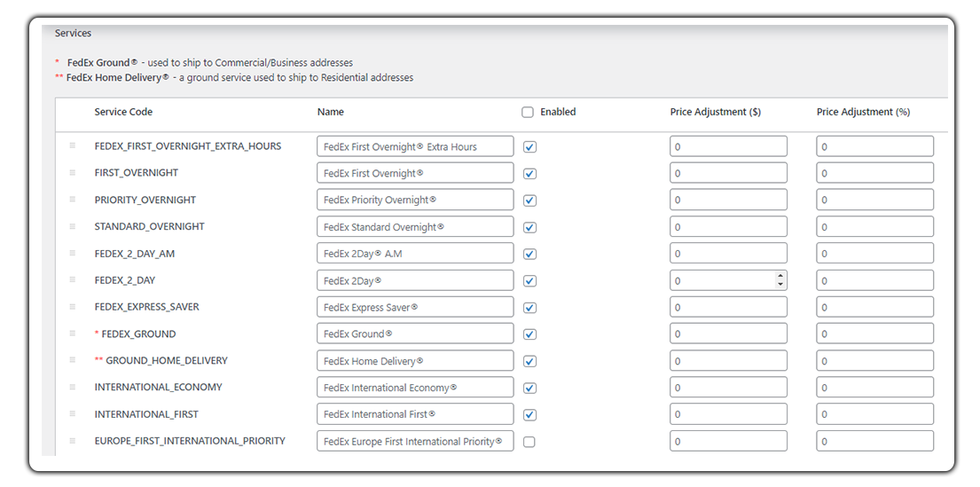Set percent price adjustment for FEDEX_2_DAY_AM
The width and height of the screenshot is (980, 487).
pos(875,254)
